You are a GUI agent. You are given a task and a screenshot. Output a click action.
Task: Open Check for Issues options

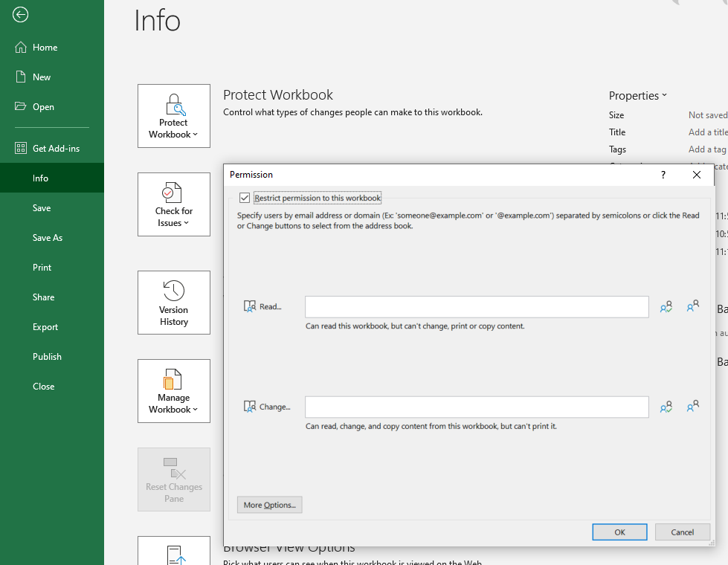(173, 204)
